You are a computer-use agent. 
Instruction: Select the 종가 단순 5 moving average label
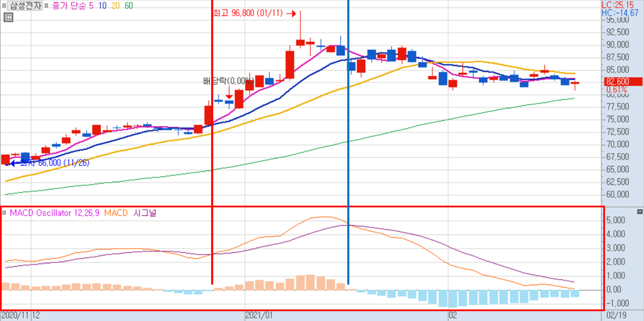(73, 6)
